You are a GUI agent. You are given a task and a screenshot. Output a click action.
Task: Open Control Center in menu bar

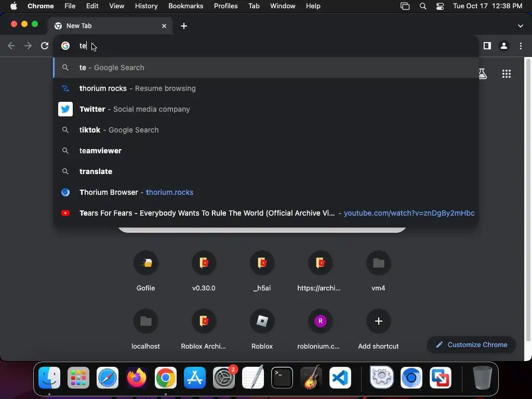tap(440, 6)
